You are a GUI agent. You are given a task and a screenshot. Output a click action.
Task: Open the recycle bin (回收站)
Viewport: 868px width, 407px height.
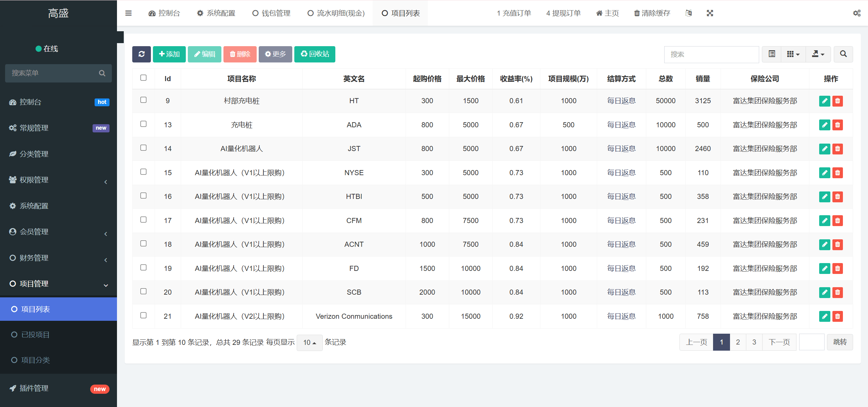point(315,54)
